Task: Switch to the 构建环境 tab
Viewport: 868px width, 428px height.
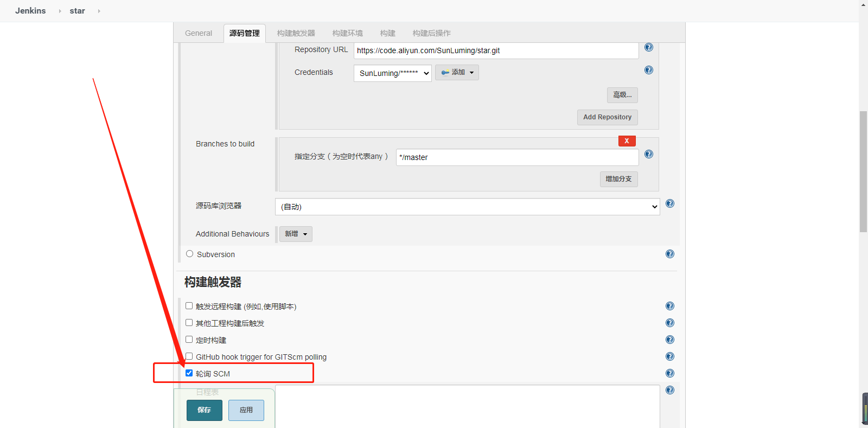Action: pos(348,33)
